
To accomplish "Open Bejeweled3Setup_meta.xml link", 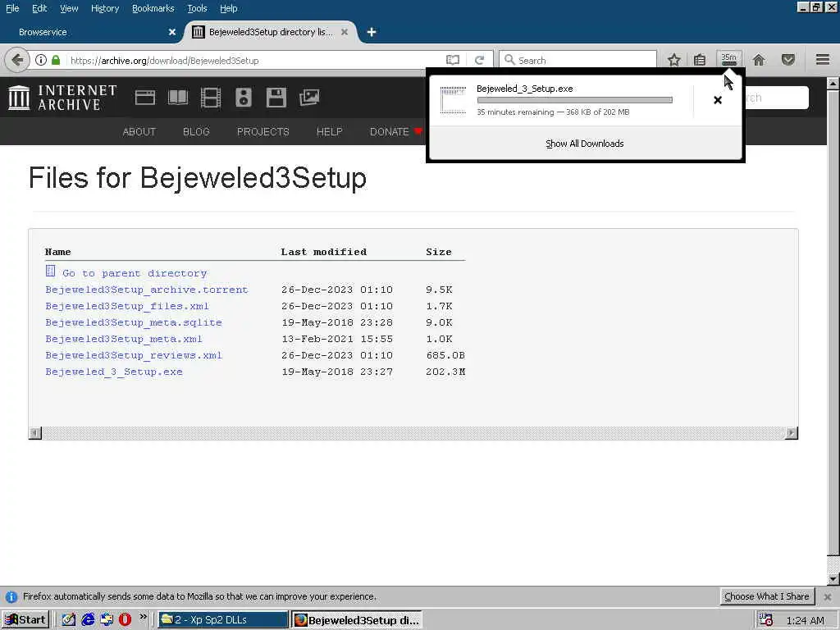I will pyautogui.click(x=124, y=339).
